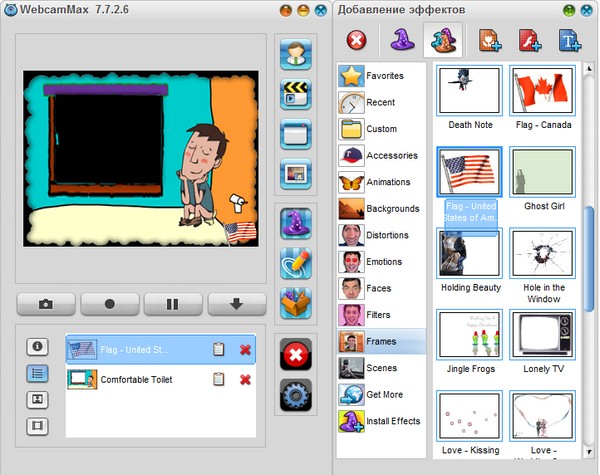Image resolution: width=600 pixels, height=475 pixels.
Task: Open the settings gear button
Action: pos(296,395)
